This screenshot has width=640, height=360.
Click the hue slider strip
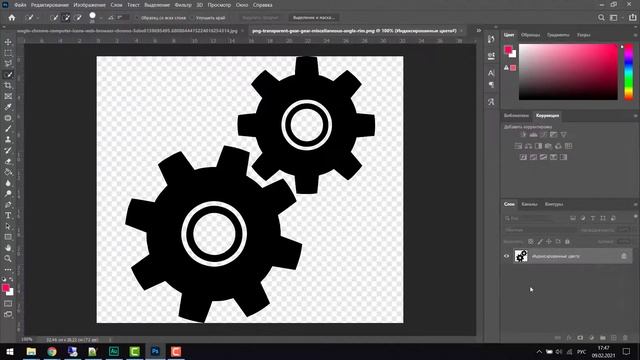[629, 72]
